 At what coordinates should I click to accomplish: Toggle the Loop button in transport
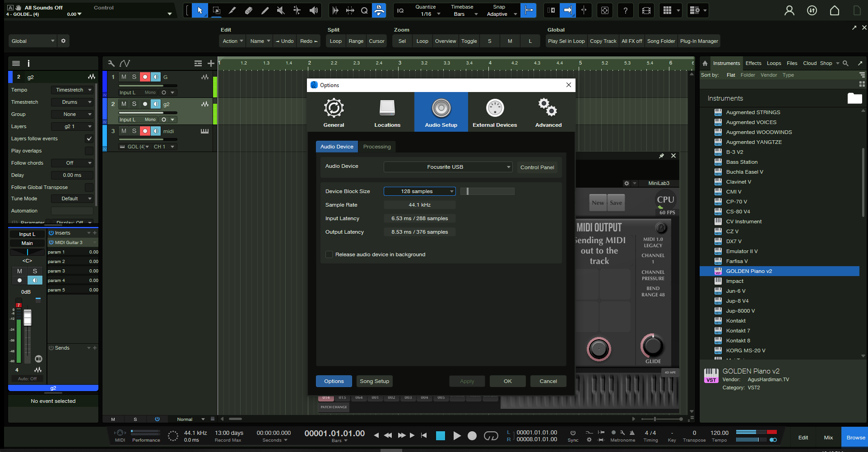coord(491,435)
